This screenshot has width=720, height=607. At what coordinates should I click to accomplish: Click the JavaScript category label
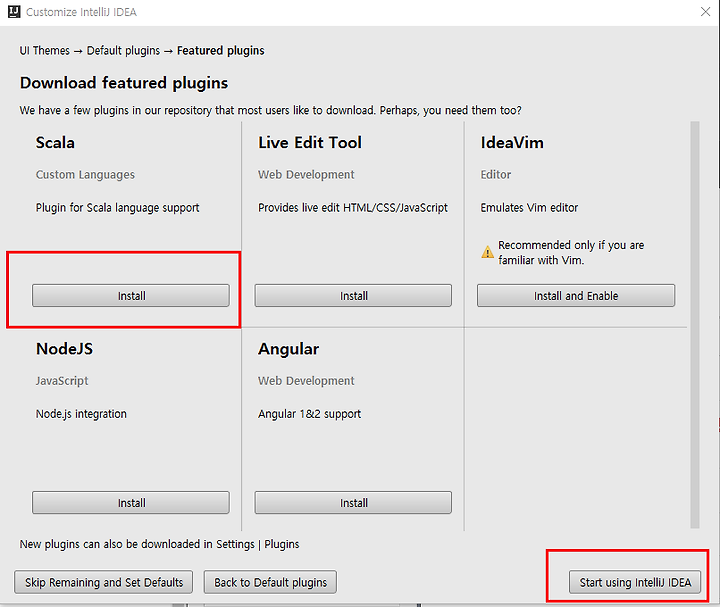[62, 381]
